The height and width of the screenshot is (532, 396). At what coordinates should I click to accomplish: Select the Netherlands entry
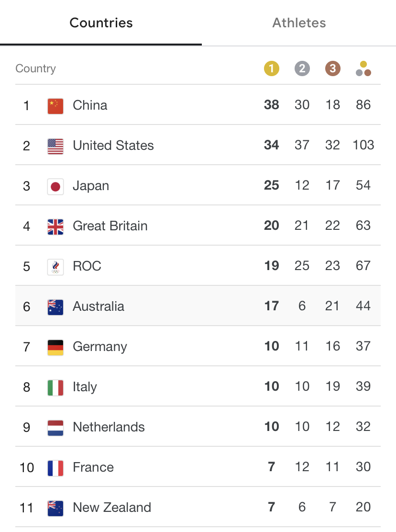coord(198,427)
